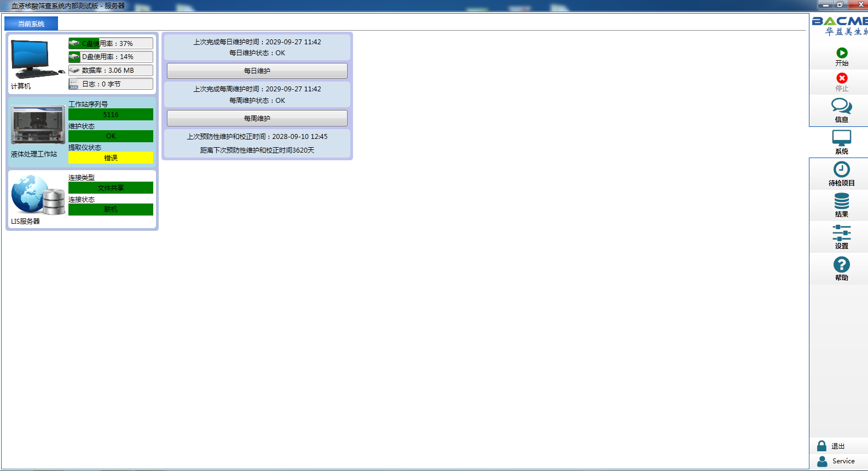Click the yellow extractor status 错误 indicator
868x471 pixels.
coord(111,158)
